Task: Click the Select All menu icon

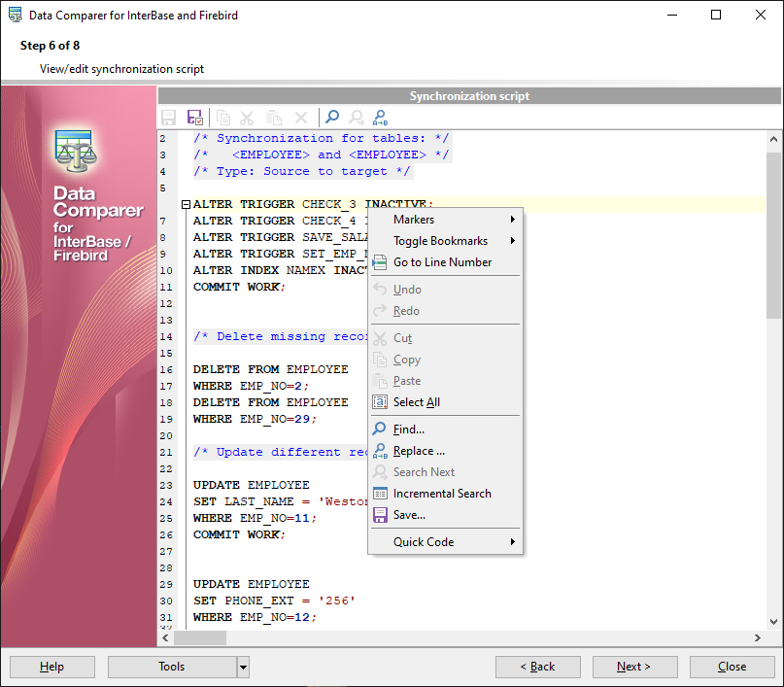Action: coord(380,402)
